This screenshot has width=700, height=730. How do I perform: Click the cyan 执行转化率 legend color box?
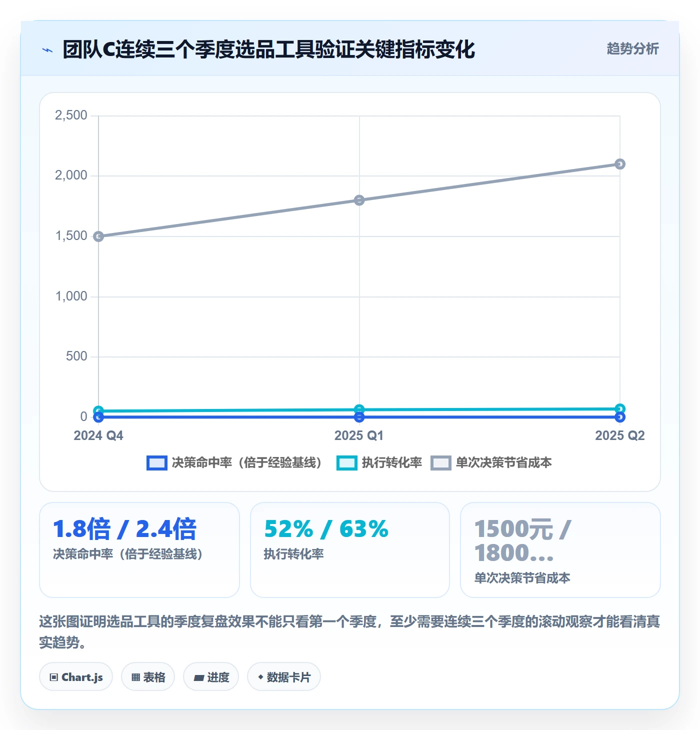(347, 463)
